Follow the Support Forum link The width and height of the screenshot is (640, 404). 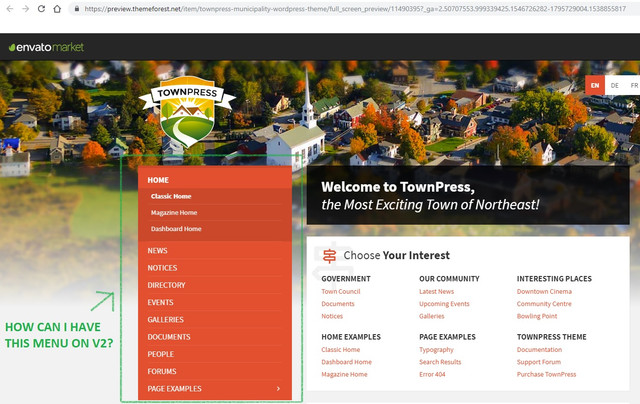click(x=539, y=362)
